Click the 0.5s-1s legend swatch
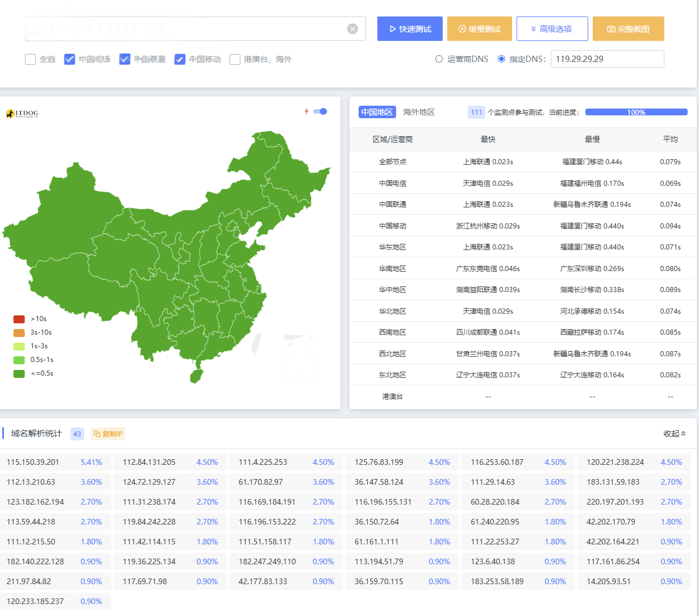The width and height of the screenshot is (699, 616). click(x=19, y=360)
